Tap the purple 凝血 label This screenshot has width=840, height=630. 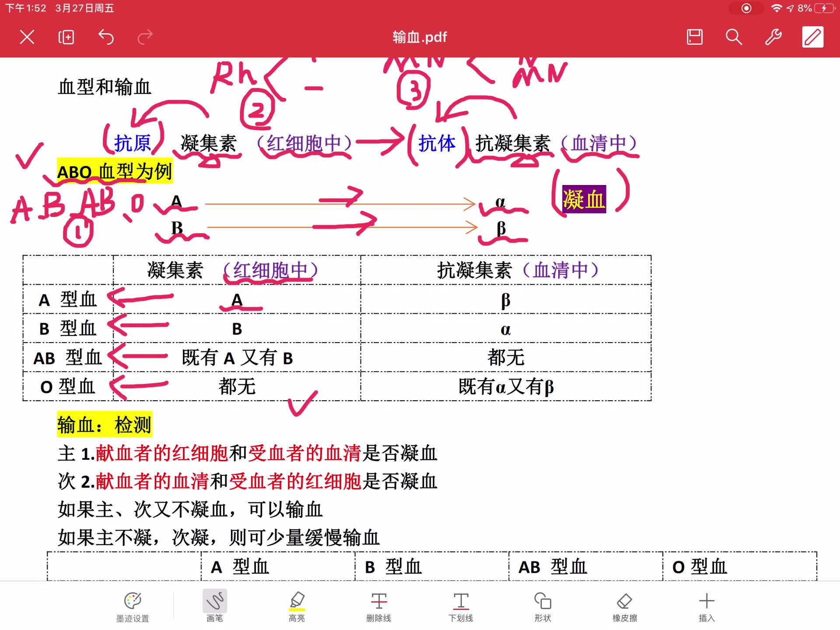584,199
